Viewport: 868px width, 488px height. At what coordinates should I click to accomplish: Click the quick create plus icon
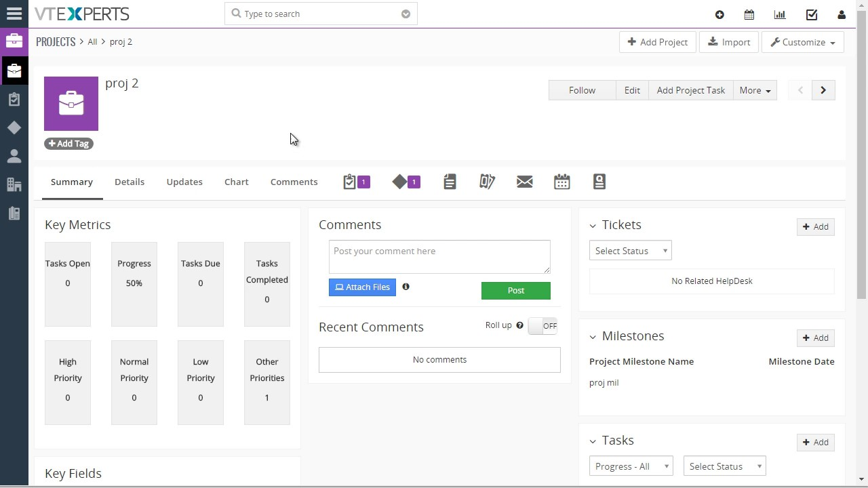pos(719,14)
